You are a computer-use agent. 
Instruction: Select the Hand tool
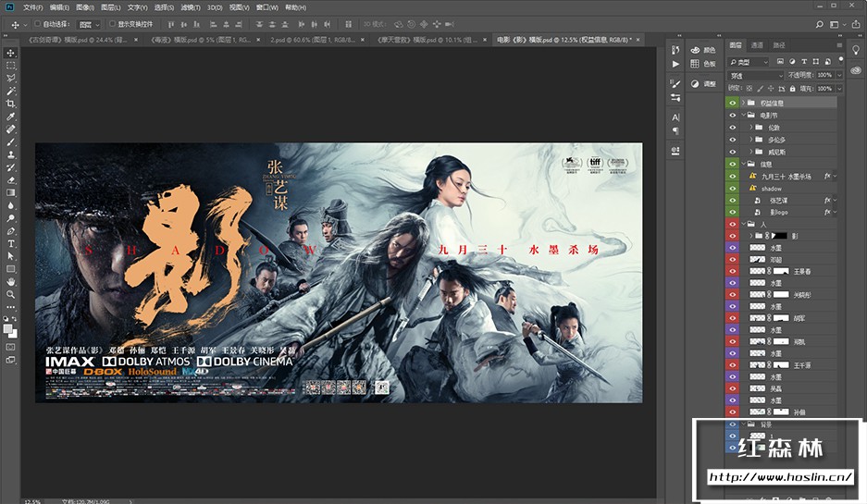[10, 282]
